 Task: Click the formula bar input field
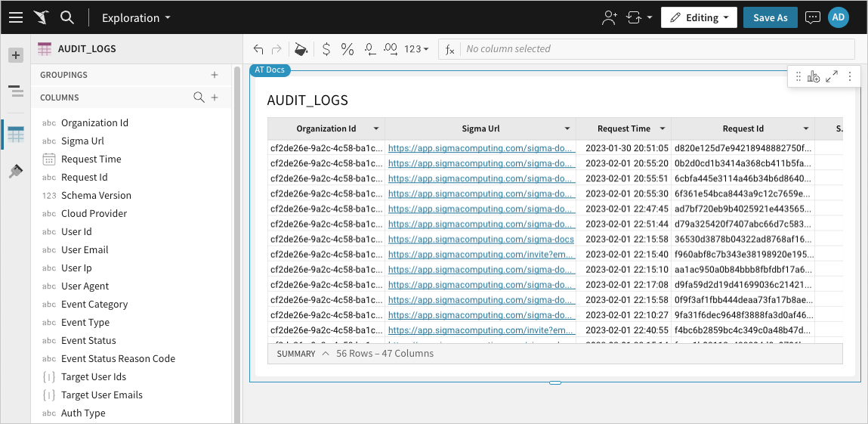click(656, 49)
